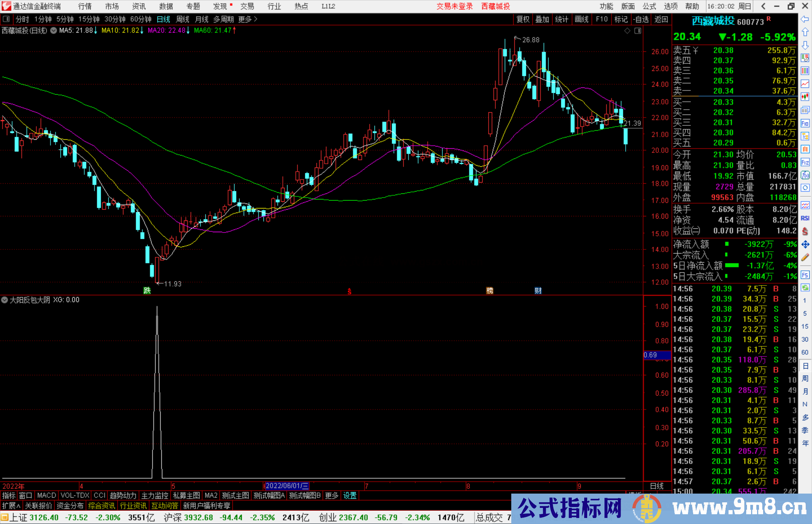Click 交易未登录 login link

point(454,6)
